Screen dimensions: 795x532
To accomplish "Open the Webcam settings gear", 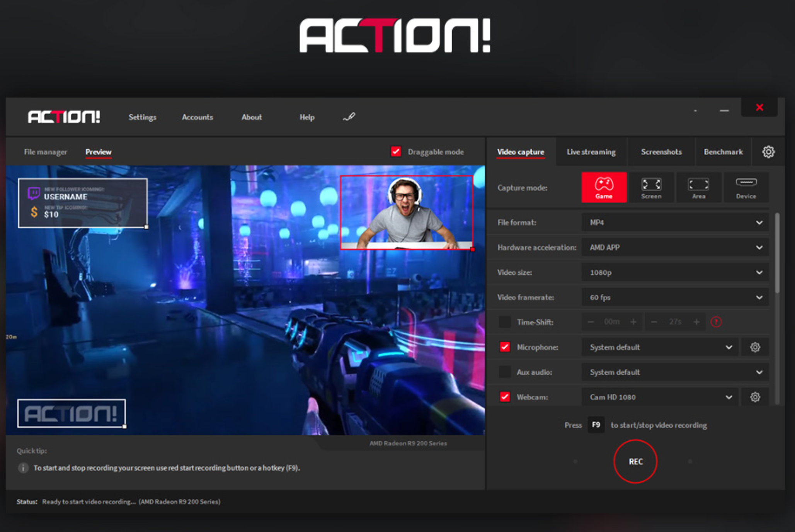I will tap(755, 397).
